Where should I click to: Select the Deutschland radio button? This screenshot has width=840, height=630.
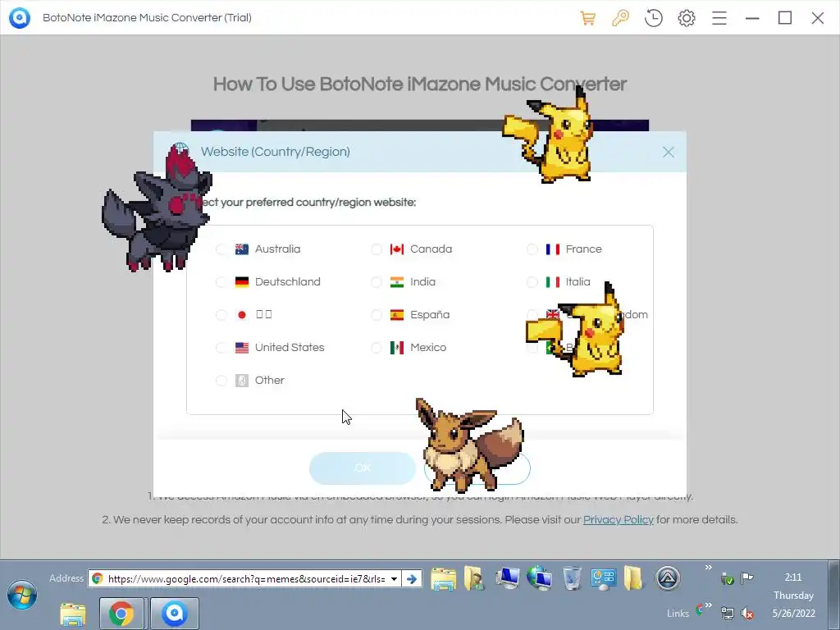coord(221,282)
